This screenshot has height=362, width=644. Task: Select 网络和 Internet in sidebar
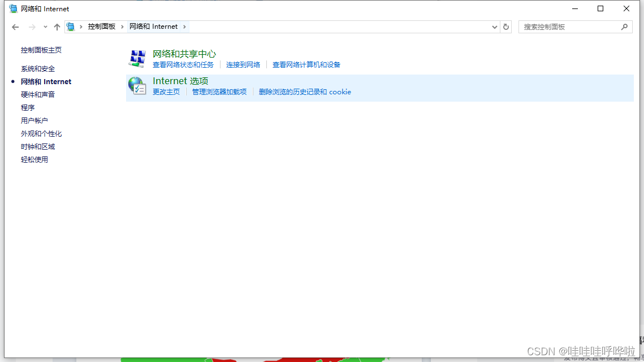(46, 82)
